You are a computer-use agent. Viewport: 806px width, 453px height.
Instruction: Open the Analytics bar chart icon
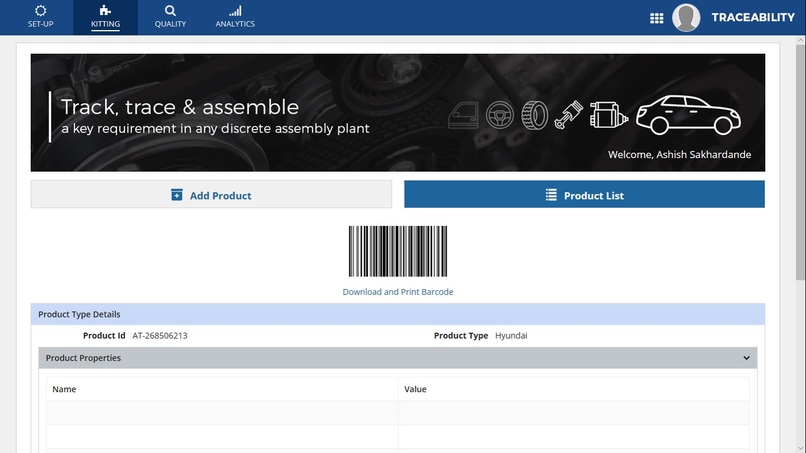tap(235, 11)
